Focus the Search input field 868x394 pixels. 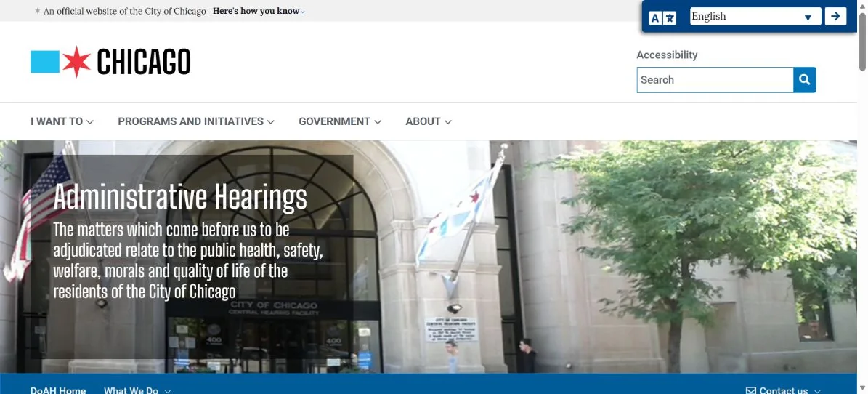(715, 80)
